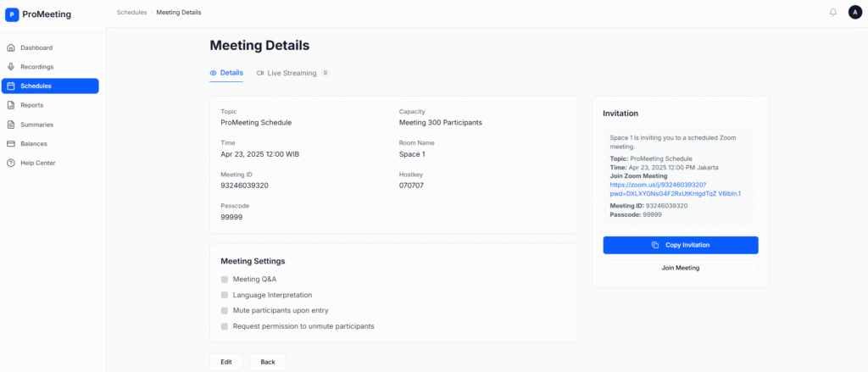The image size is (868, 372).
Task: Open Help Center in sidebar
Action: (x=37, y=163)
